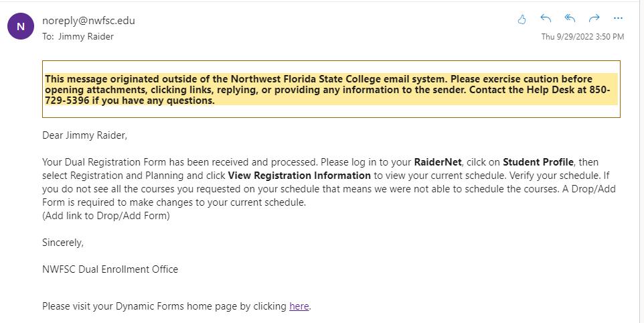Click bold View Registration Information text
The width and height of the screenshot is (644, 323).
299,176
